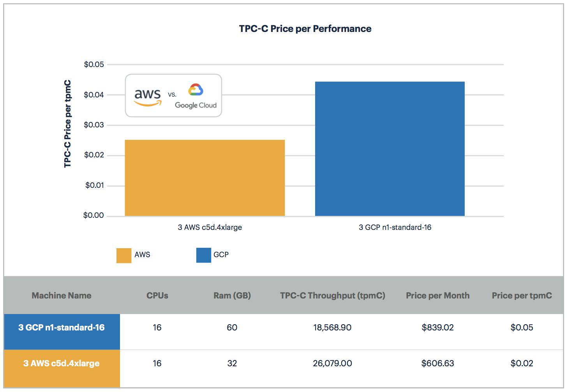
Task: Click throughput value 26,079.00
Action: point(332,363)
